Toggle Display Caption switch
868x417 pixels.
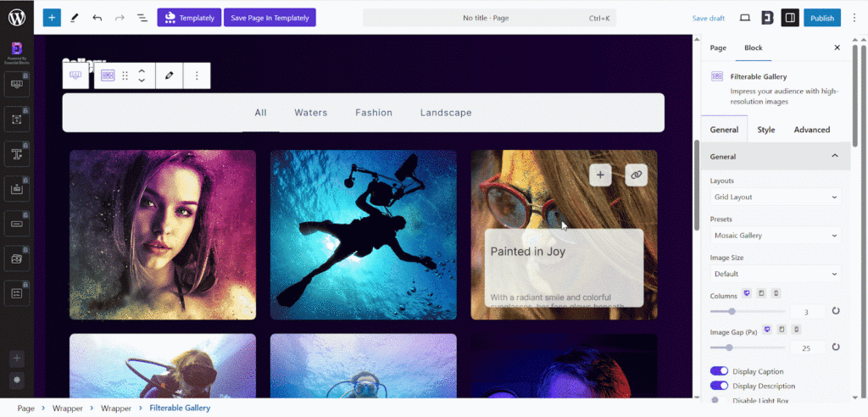[x=719, y=371]
